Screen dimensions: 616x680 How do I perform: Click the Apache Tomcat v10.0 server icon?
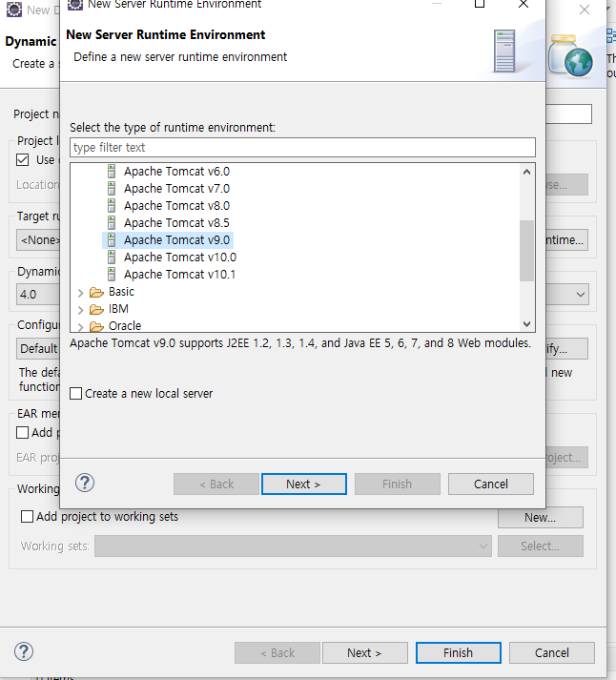pyautogui.click(x=112, y=258)
